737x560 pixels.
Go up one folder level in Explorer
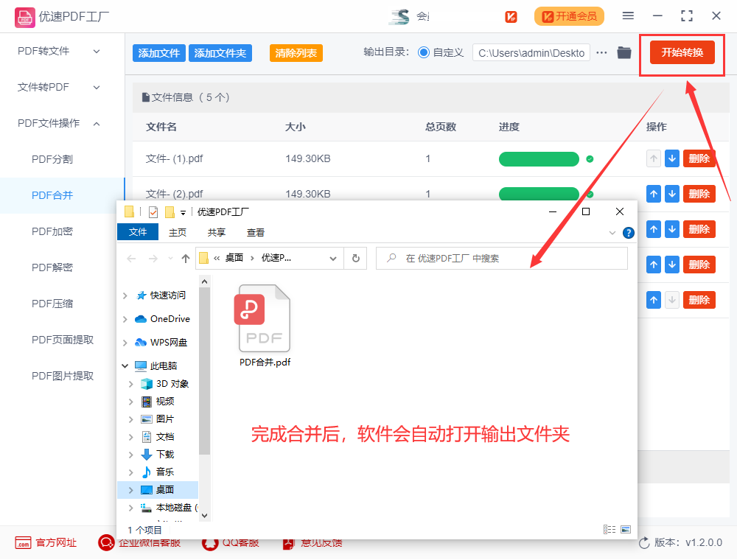[186, 259]
